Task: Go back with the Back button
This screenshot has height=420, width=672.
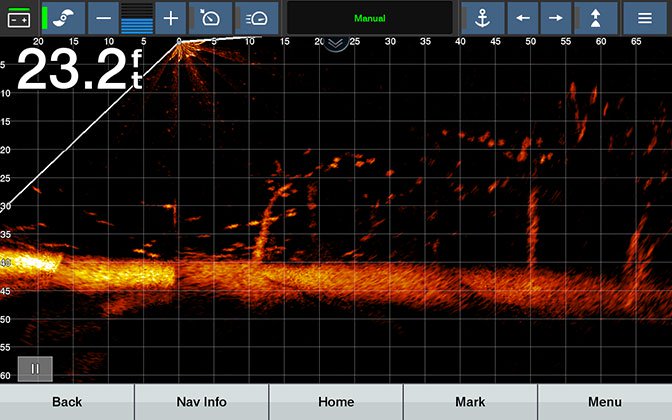Action: 67,402
